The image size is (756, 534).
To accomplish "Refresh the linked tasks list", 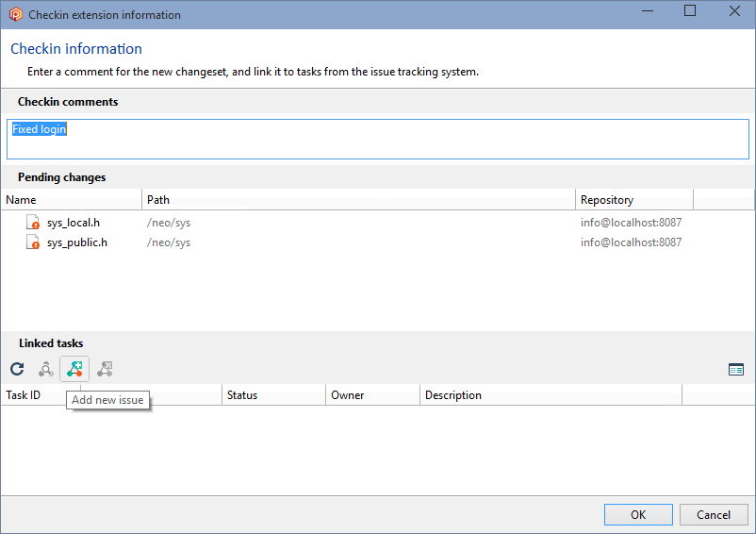I will (17, 369).
